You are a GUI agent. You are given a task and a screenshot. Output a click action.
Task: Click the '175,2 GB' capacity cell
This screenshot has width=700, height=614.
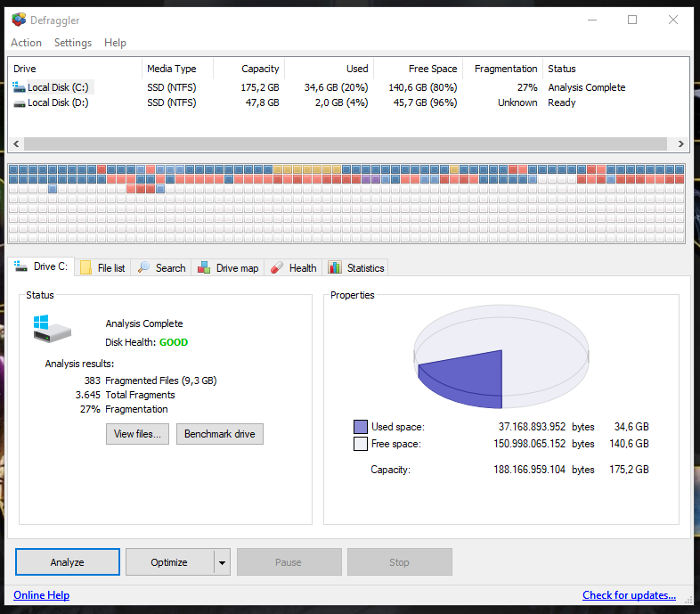pos(260,87)
